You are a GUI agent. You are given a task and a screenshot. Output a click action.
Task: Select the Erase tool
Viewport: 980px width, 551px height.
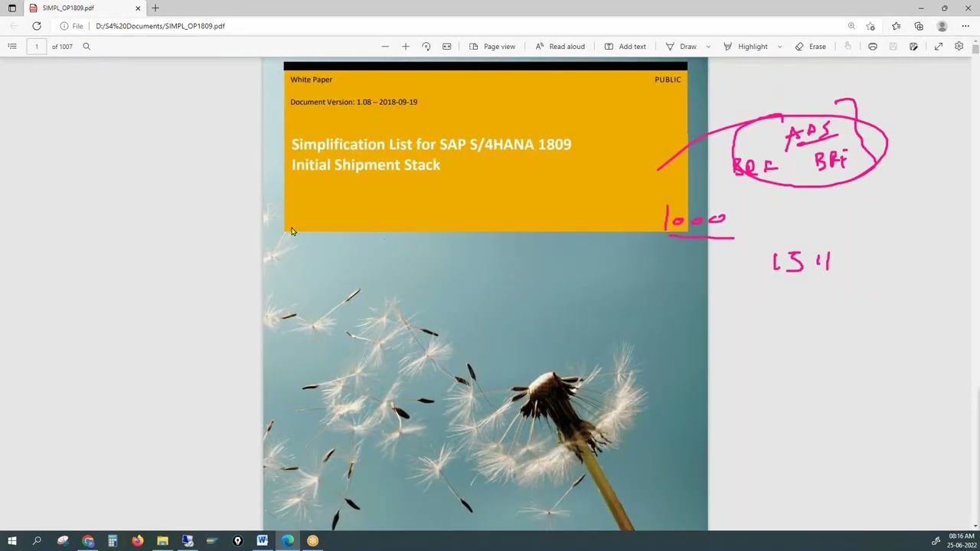pyautogui.click(x=810, y=47)
